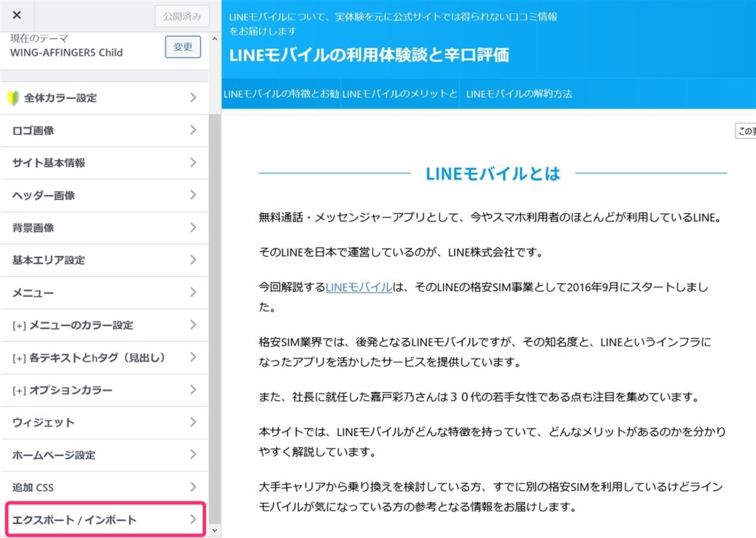The width and height of the screenshot is (756, 538).
Task: Open the ロゴ画像 section
Action: (x=104, y=130)
